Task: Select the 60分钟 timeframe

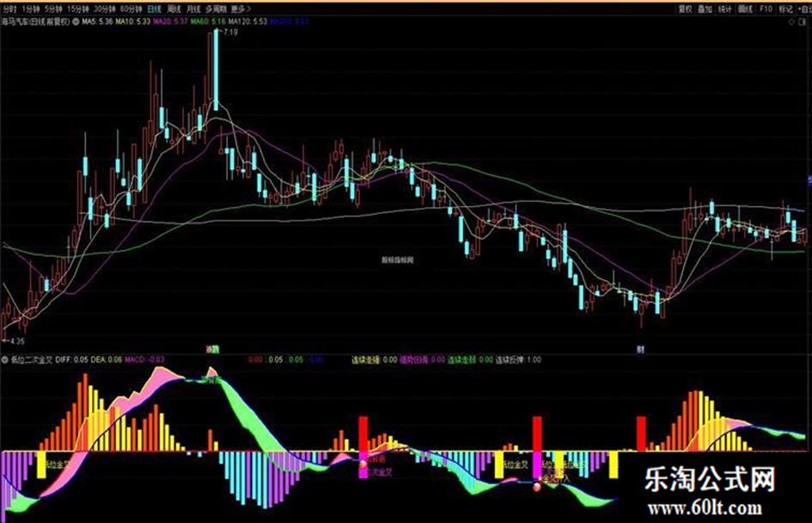Action: point(131,9)
